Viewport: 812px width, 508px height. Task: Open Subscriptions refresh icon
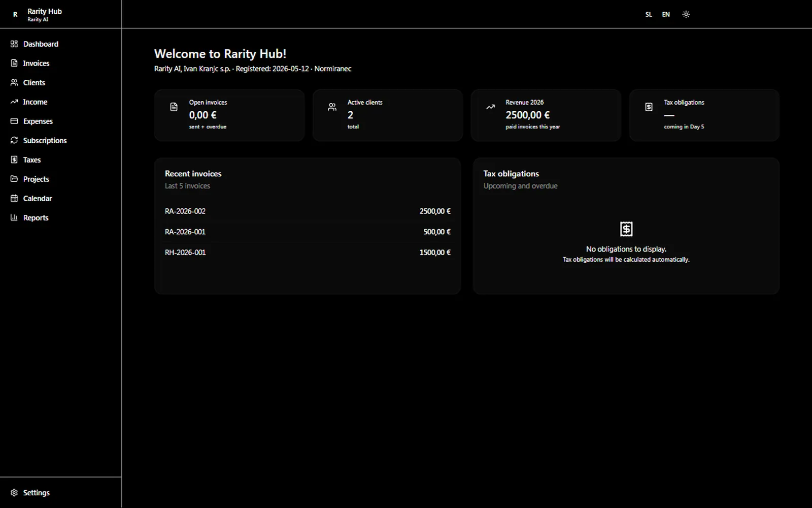point(14,141)
